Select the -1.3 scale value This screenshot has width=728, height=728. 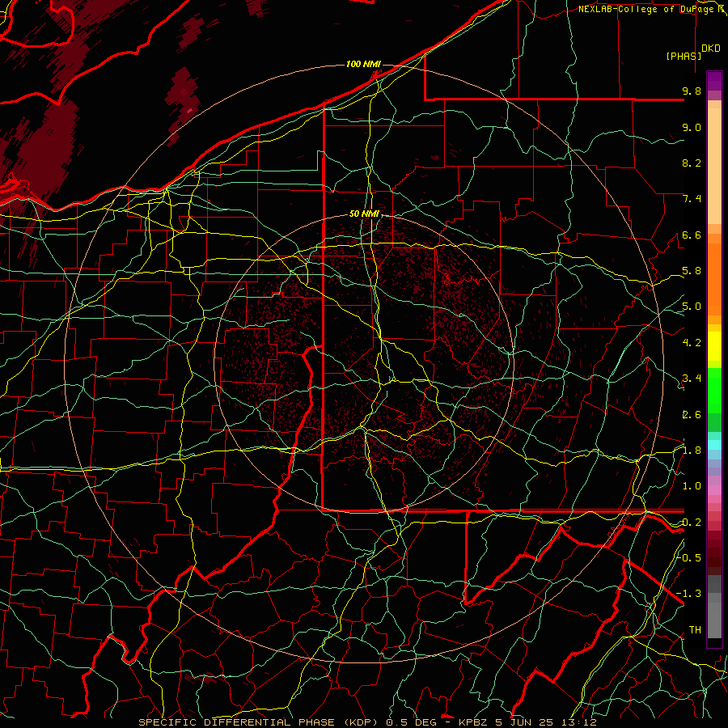click(x=689, y=594)
